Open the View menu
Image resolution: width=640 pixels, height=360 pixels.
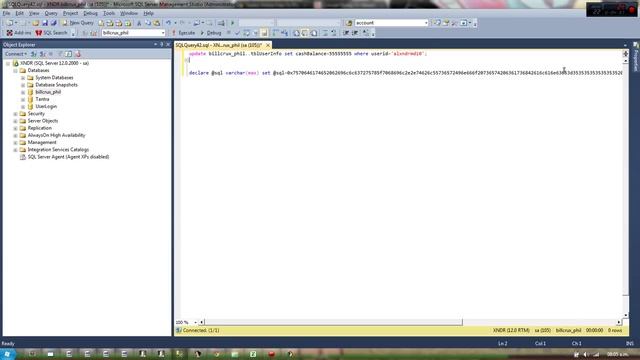[x=34, y=13]
